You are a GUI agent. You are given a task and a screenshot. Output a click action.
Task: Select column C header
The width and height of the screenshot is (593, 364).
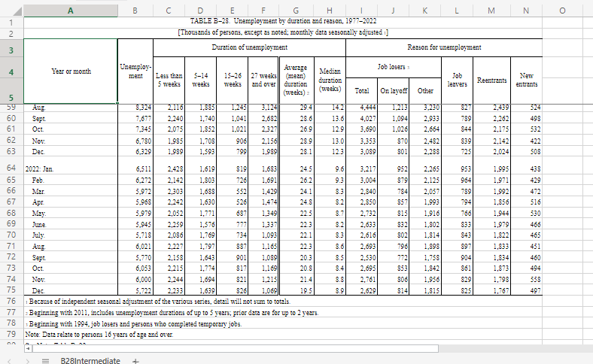pos(169,11)
